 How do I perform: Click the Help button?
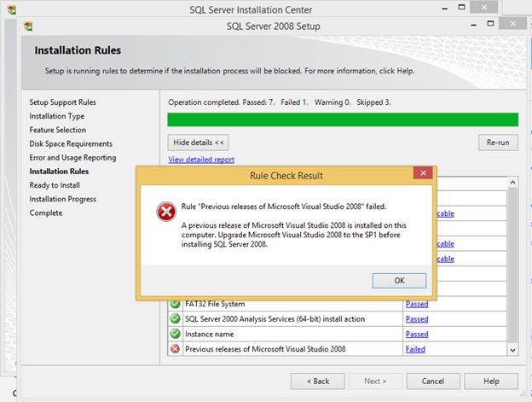tap(491, 382)
